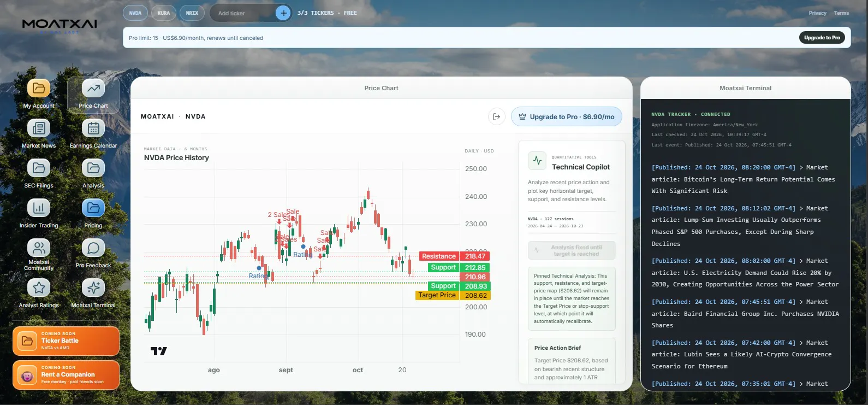Click the 210.96 current price label

[475, 277]
